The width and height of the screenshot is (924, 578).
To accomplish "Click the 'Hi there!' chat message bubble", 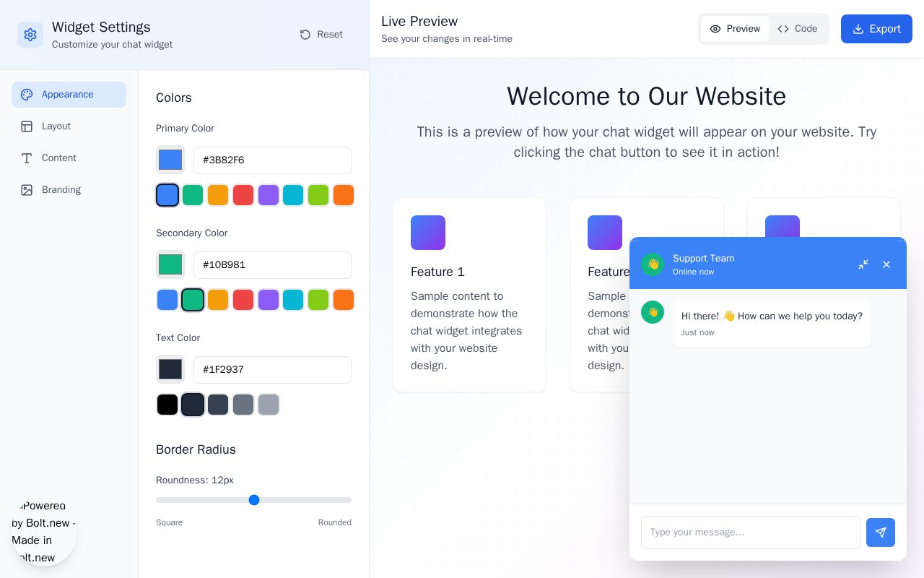I will (x=772, y=324).
